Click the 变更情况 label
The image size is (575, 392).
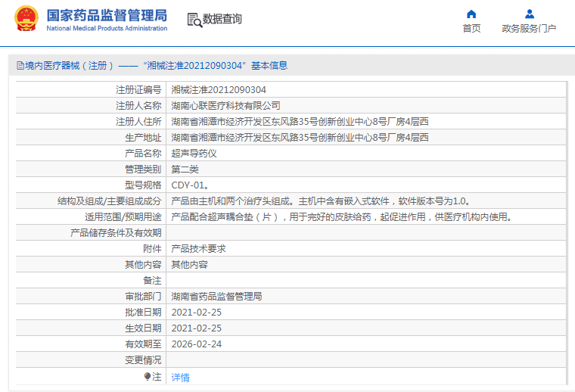pyautogui.click(x=143, y=360)
